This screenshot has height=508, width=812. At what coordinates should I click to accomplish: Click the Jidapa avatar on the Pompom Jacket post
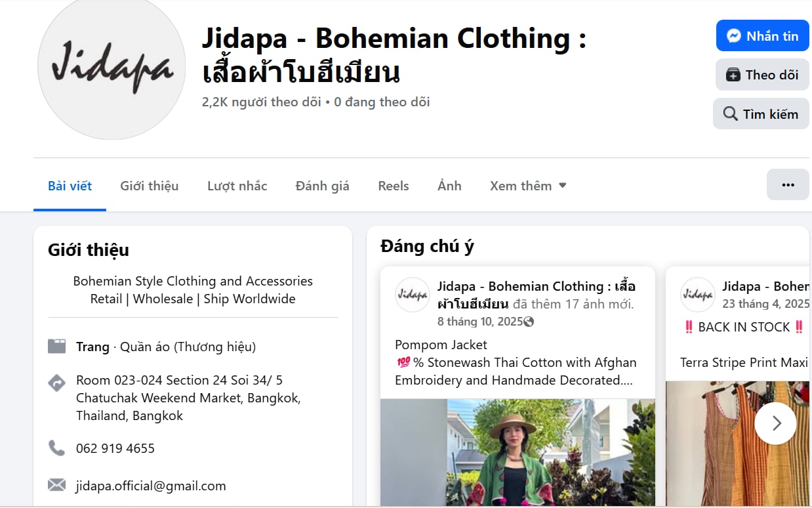click(413, 295)
